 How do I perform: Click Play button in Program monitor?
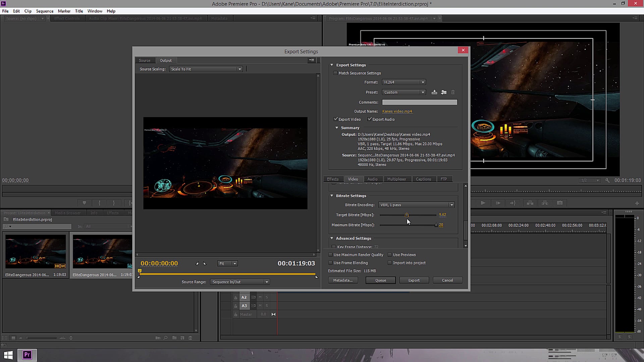(x=483, y=203)
